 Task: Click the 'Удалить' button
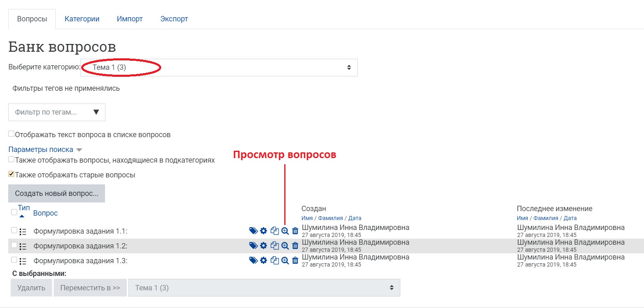pos(31,288)
